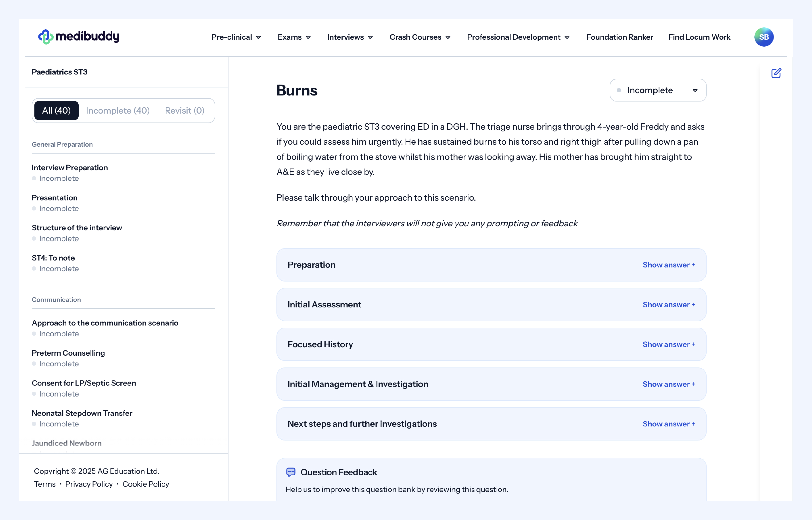
Task: Select the All (40) filter tab
Action: (x=56, y=111)
